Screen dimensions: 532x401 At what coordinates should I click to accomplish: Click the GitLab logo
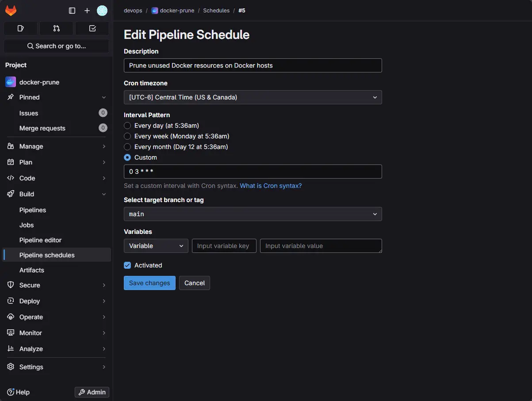pos(11,10)
